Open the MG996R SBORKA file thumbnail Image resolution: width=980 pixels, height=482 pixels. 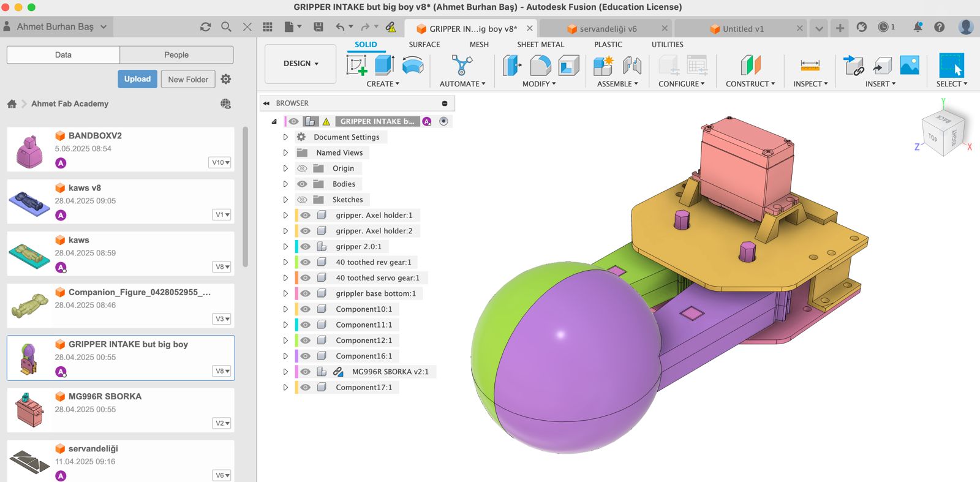[x=29, y=410]
